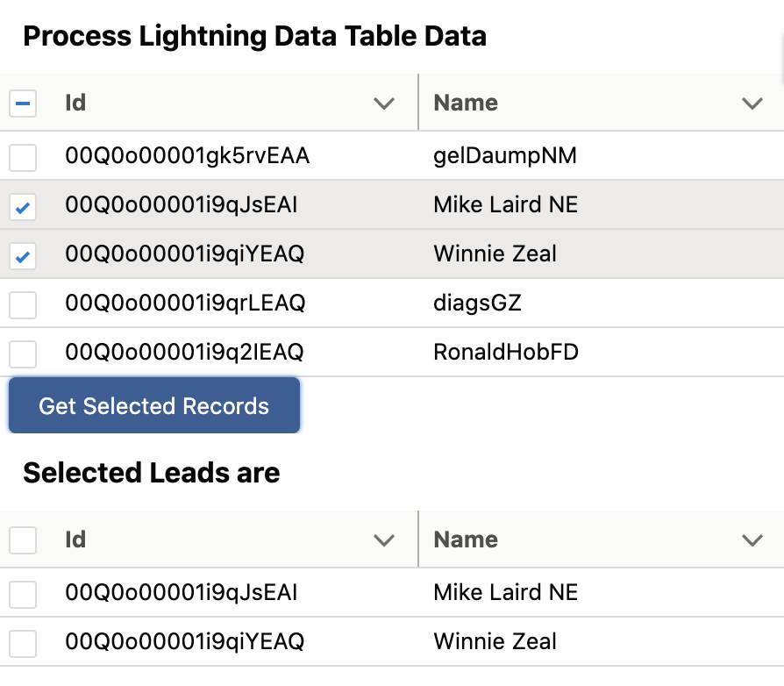Select the diagsGZ row checkbox
Viewport: 784px width, 686px height.
tap(23, 304)
